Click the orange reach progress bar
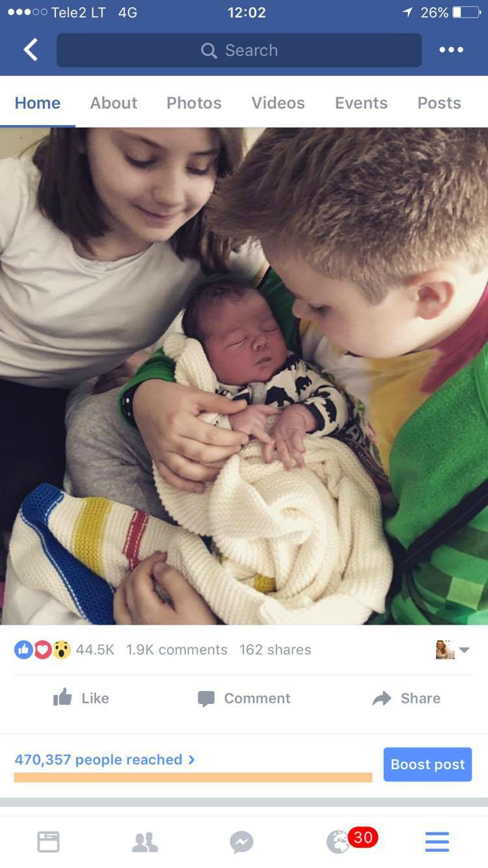This screenshot has width=488, height=868. pos(193,777)
